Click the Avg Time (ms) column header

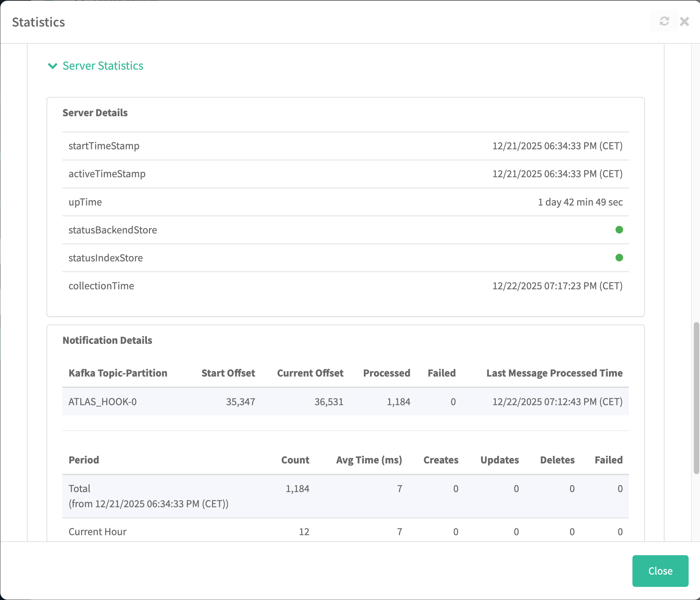click(369, 460)
